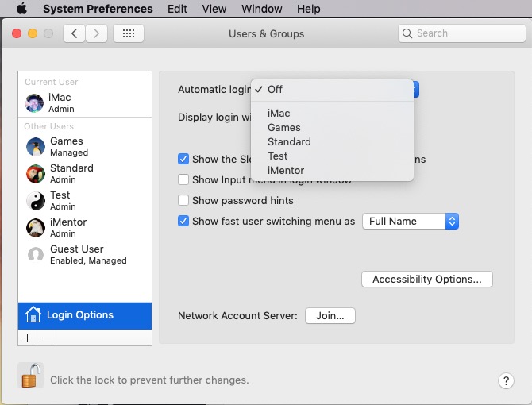Choose Games for automatic login
Screen dimensions: 532x405
(x=332, y=128)
